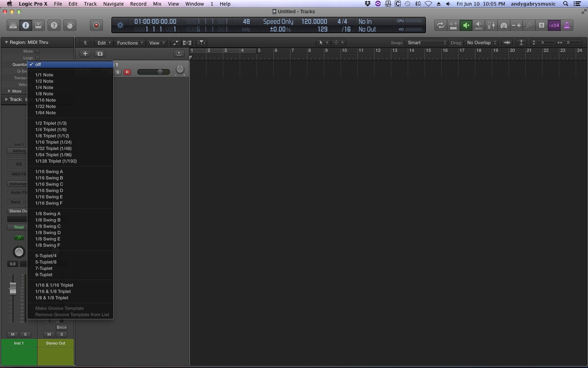Toggle the Inspector icon
The height and width of the screenshot is (368, 588).
26,26
